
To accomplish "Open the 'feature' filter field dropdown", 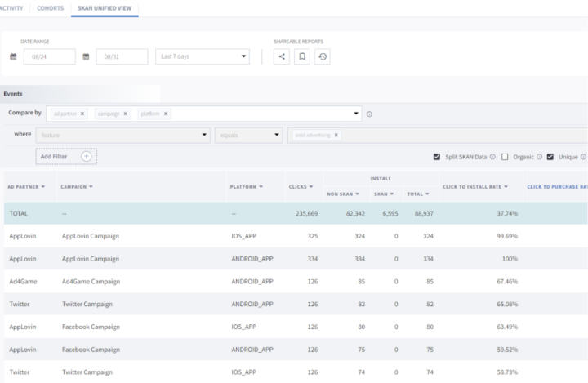I will tap(122, 135).
